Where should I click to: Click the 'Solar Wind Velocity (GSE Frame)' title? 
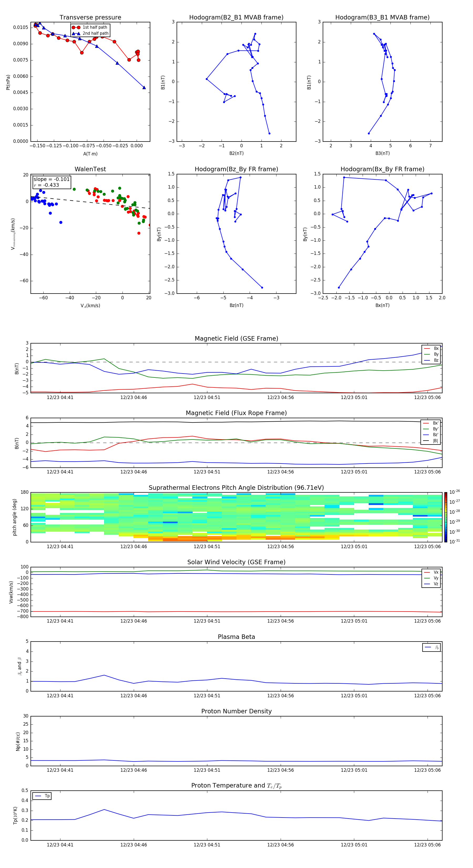pos(236,562)
